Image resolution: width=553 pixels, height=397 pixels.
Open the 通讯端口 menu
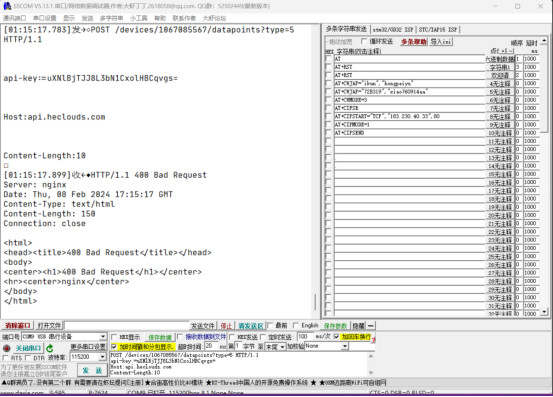tap(14, 18)
